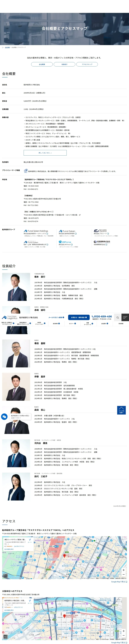This screenshot has width=129, height=644.
Task: Click the 詳しくはこちら button
Action: coord(45,153)
